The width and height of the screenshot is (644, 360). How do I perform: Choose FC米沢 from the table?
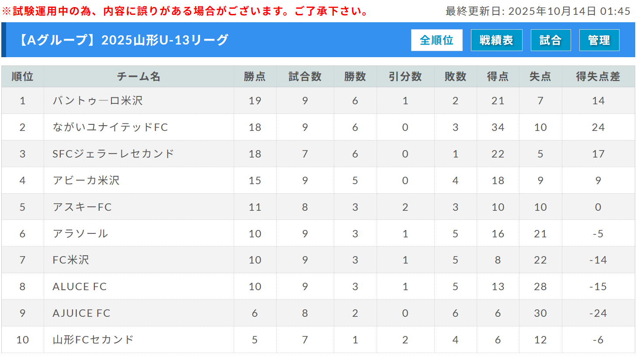[x=71, y=260]
